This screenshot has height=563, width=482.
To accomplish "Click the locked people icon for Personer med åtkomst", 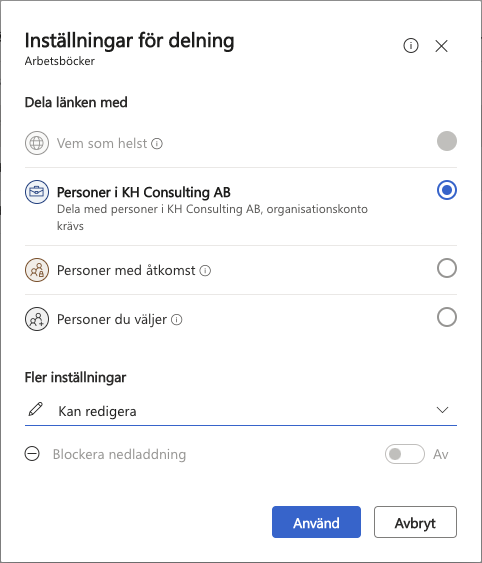I will pyautogui.click(x=37, y=270).
